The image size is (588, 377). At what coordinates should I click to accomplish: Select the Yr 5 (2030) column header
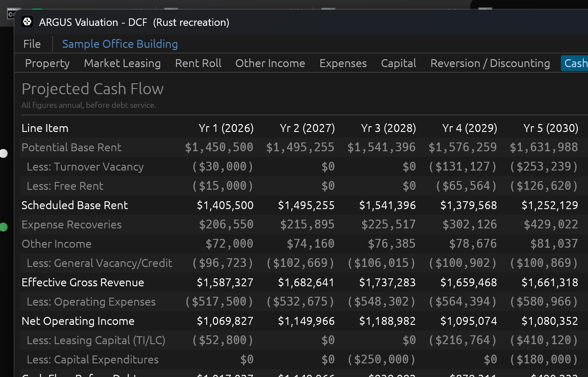551,128
